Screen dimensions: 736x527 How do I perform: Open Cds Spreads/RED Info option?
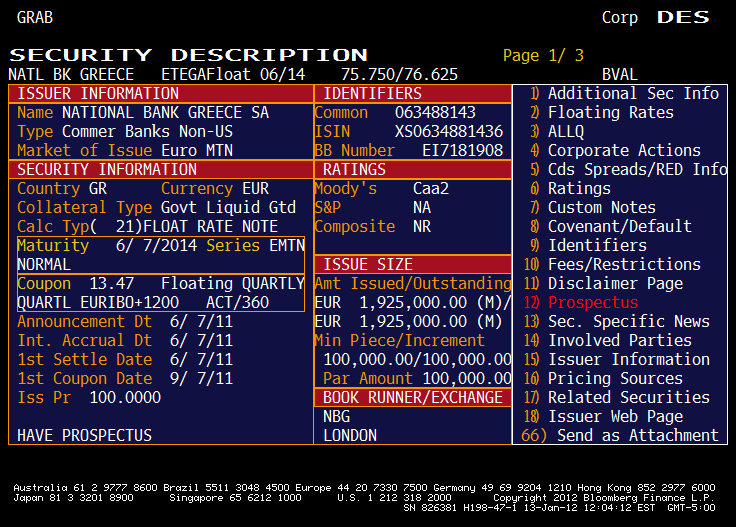[628, 169]
